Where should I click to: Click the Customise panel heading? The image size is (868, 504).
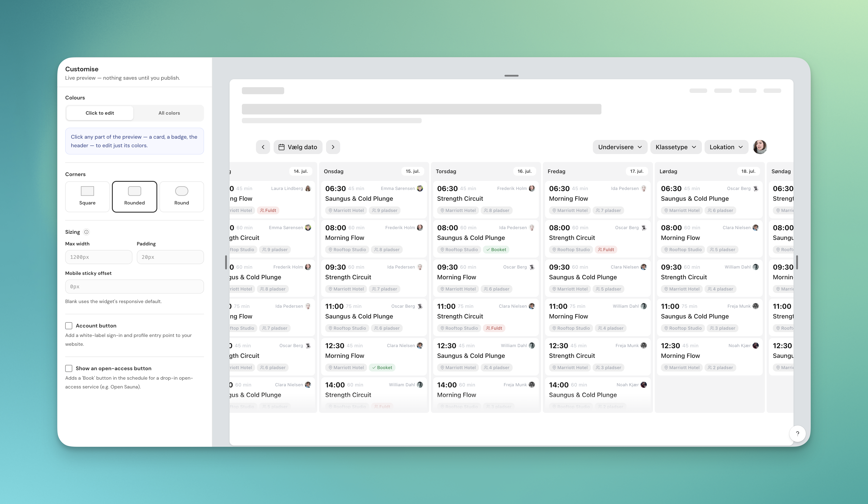[x=82, y=69]
